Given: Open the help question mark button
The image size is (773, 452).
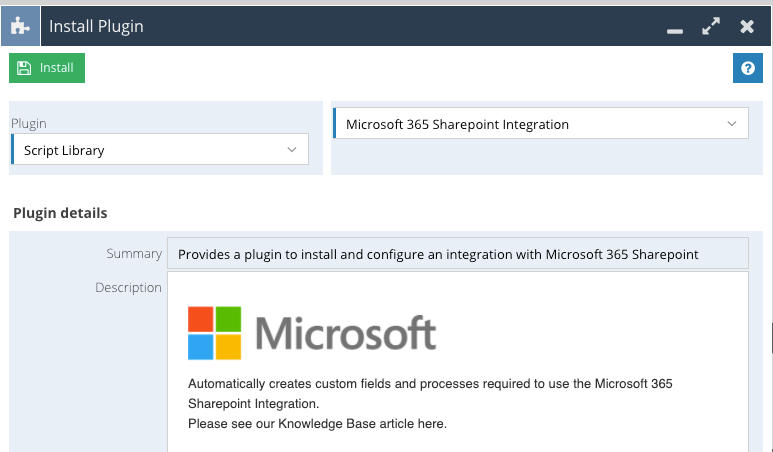Looking at the screenshot, I should click(747, 68).
